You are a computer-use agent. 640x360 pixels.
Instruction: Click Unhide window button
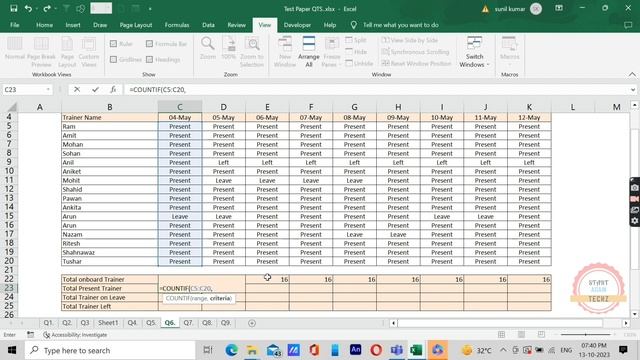(359, 63)
